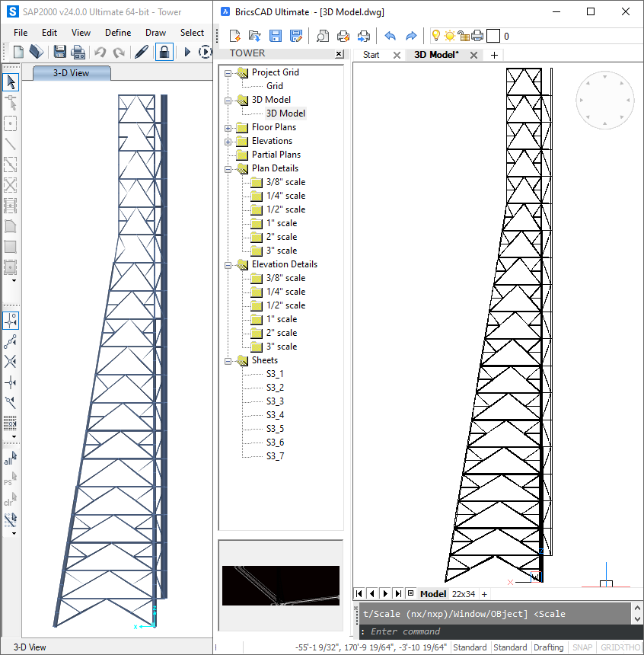The height and width of the screenshot is (655, 644).
Task: Click the layer color swatch box
Action: tap(493, 36)
